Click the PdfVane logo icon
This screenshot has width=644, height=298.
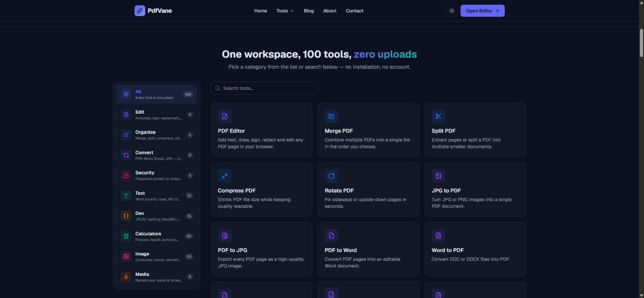coord(140,11)
